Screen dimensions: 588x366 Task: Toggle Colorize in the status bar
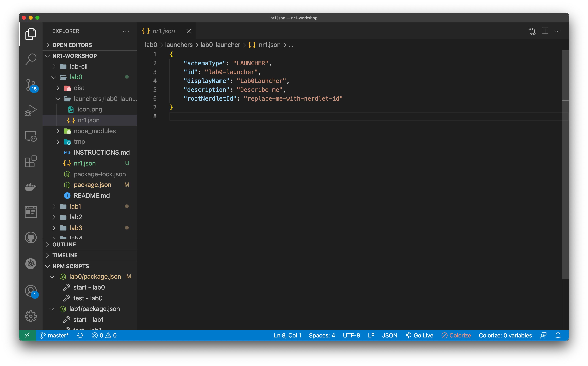click(456, 335)
